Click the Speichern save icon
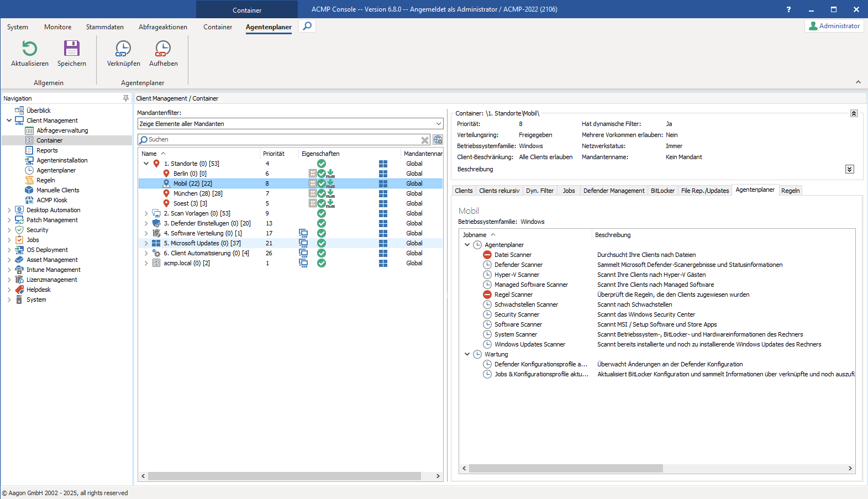Viewport: 868px width, 499px height. (72, 49)
